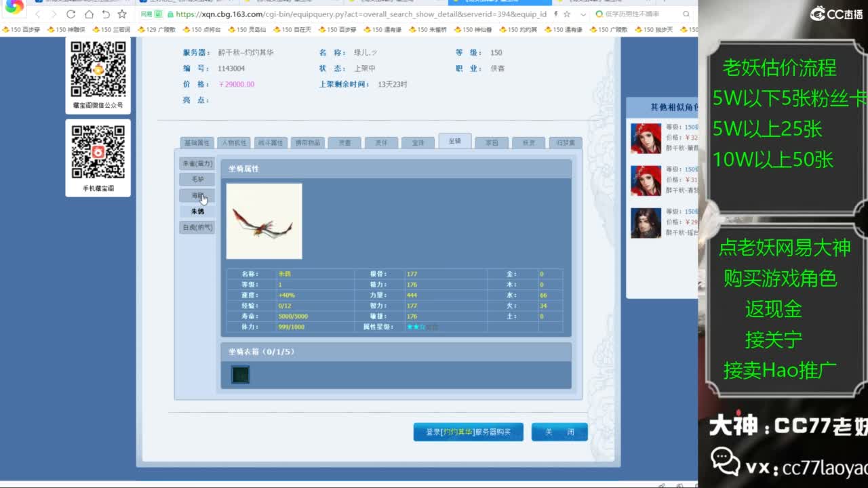Click the 力量 value 444
The height and width of the screenshot is (488, 868).
[412, 296]
